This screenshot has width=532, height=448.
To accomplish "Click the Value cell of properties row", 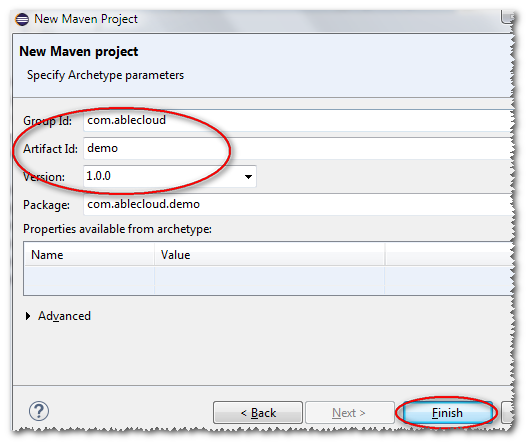I will point(270,280).
